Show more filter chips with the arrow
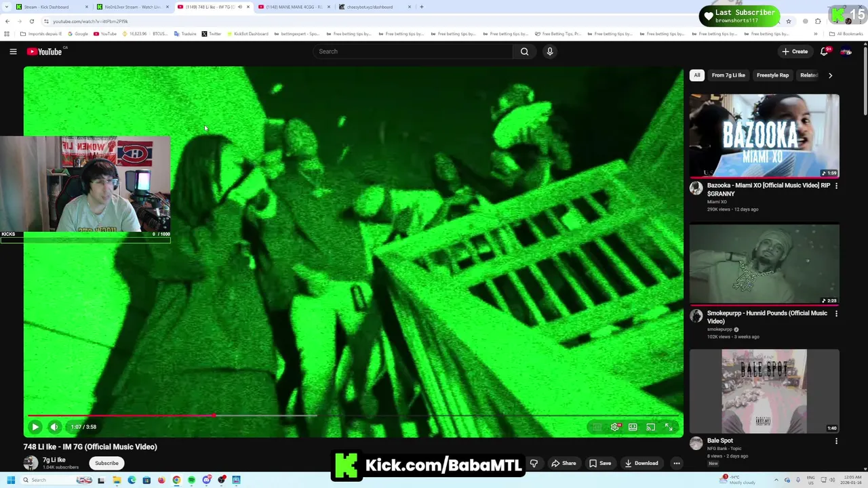 (830, 75)
